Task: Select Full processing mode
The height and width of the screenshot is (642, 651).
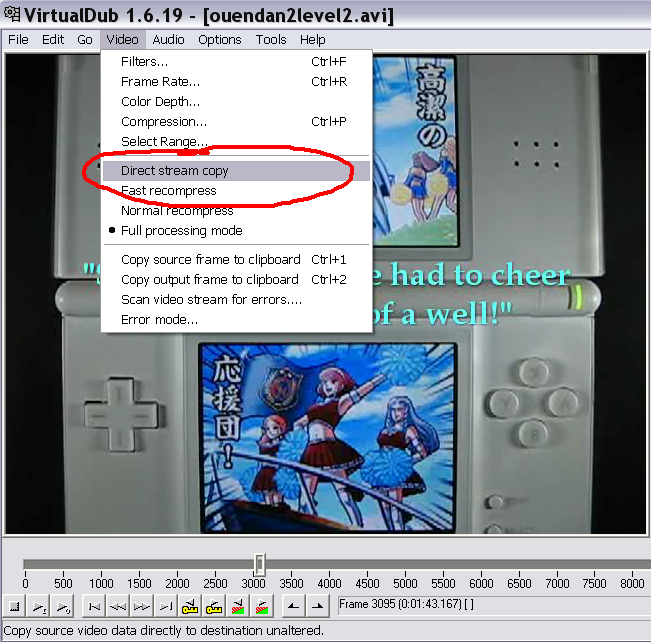Action: [236, 230]
